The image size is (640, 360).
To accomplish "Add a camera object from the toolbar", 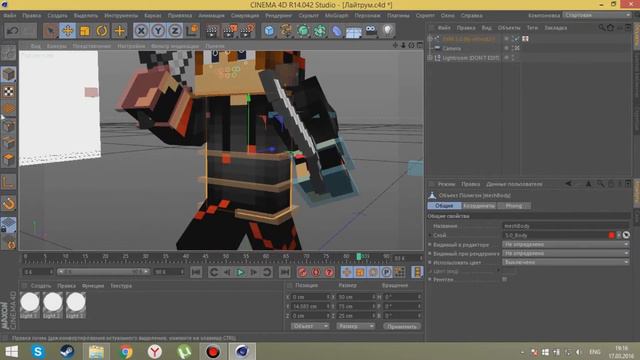I will (x=371, y=31).
